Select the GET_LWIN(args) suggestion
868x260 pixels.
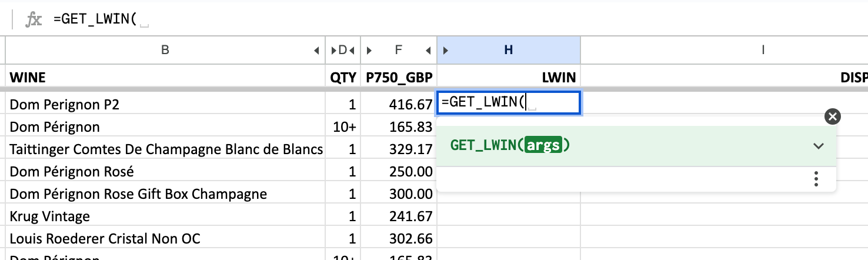(x=636, y=146)
